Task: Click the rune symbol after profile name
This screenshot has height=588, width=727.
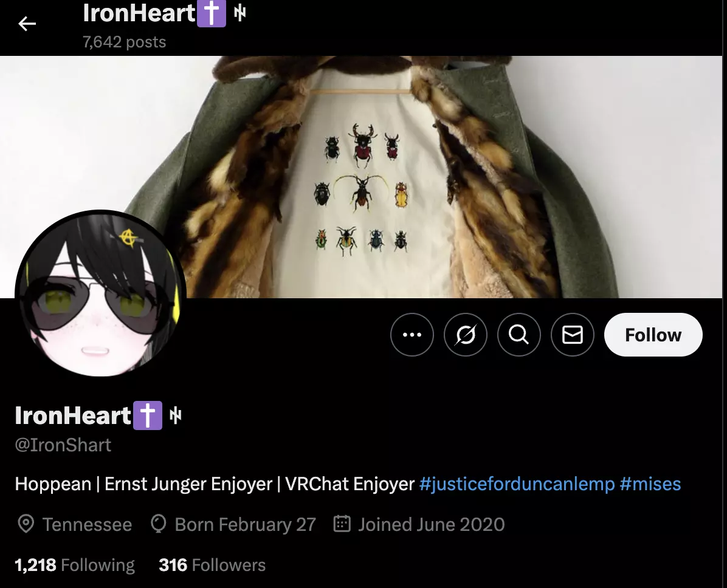Action: pyautogui.click(x=175, y=415)
